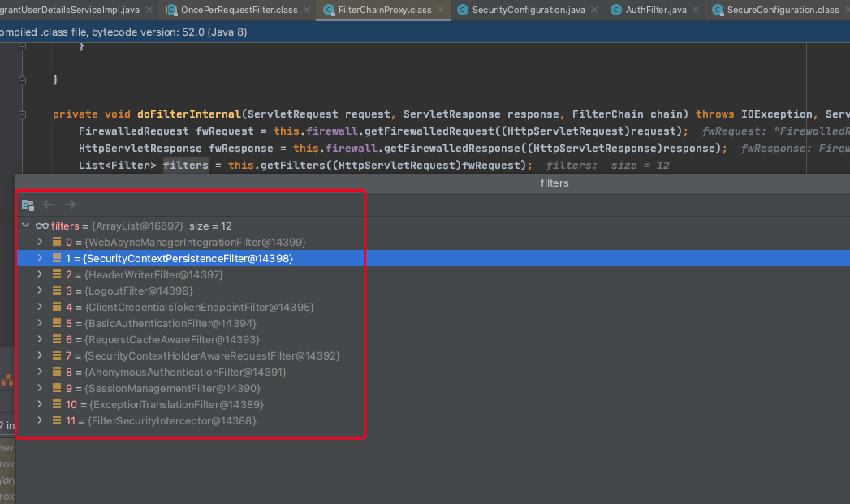Expand the WebAsyncManagerIntegrationFilter entry at index 0
Viewport: 850px width, 504px height.
(x=40, y=242)
